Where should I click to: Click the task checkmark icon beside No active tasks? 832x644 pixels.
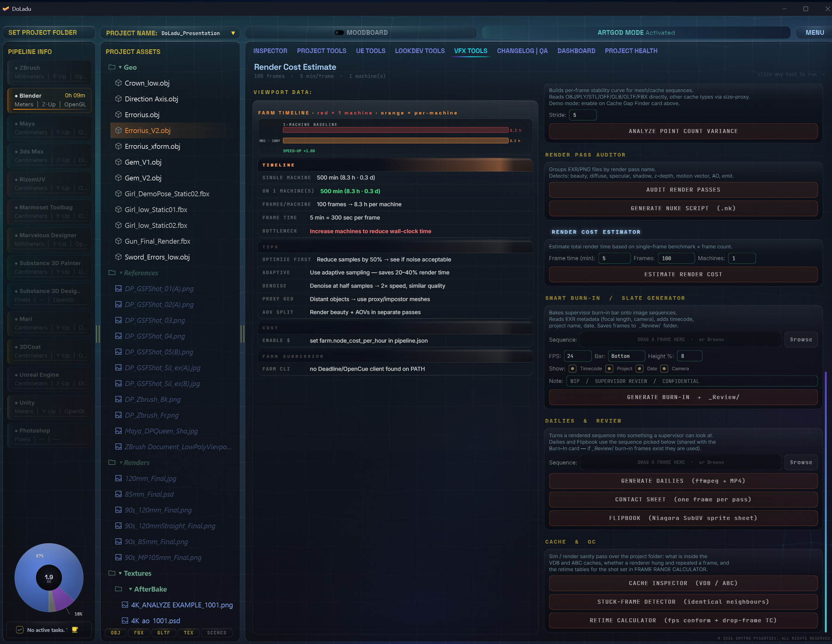[19, 630]
